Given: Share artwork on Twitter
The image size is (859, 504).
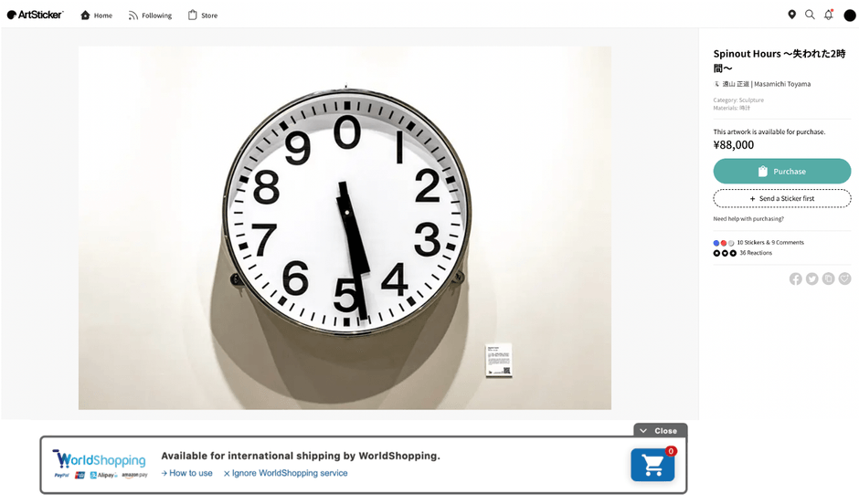Looking at the screenshot, I should pos(811,279).
